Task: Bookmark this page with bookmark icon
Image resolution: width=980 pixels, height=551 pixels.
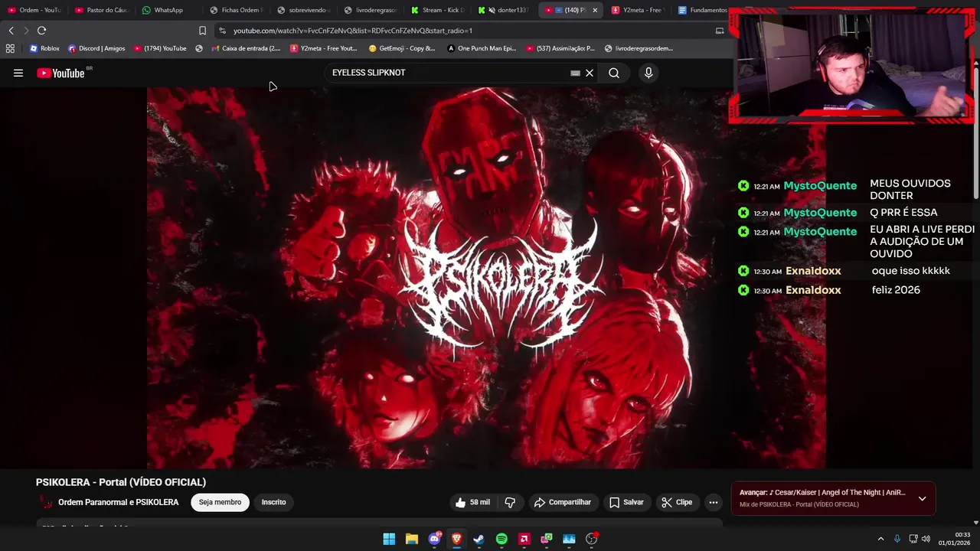Action: coord(202,31)
